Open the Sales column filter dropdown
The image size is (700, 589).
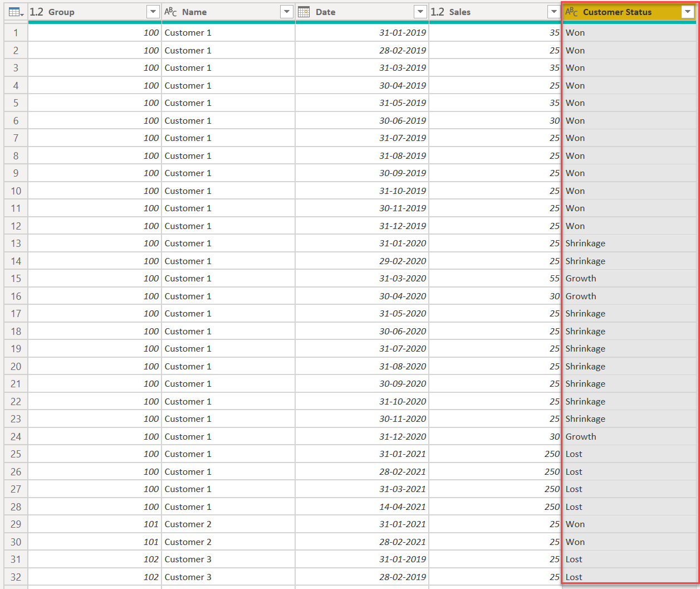pyautogui.click(x=554, y=12)
